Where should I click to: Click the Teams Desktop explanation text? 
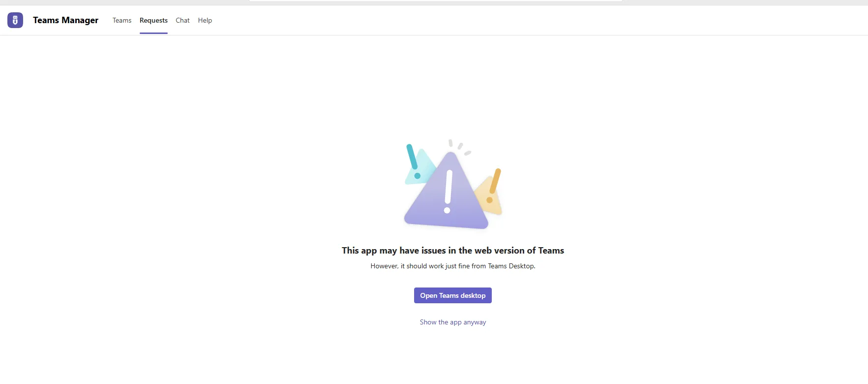[x=453, y=266]
